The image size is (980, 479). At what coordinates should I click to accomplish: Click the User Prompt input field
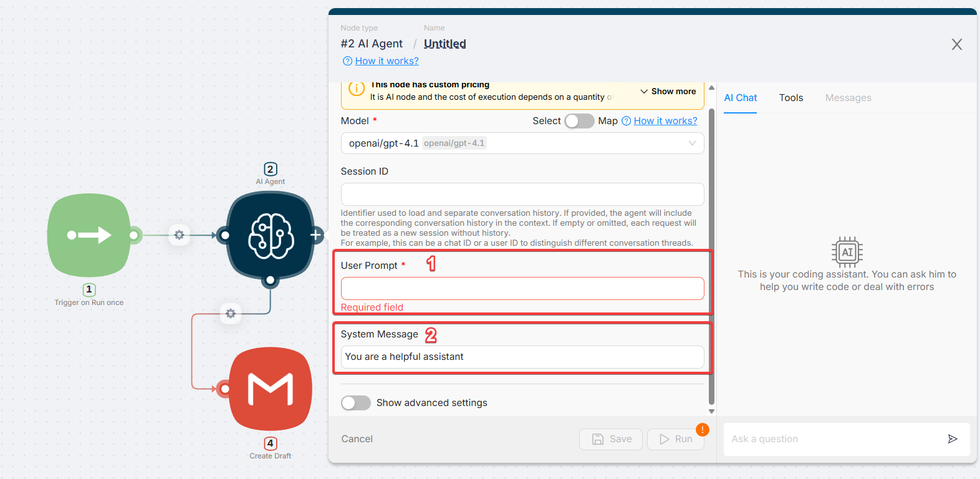click(522, 289)
